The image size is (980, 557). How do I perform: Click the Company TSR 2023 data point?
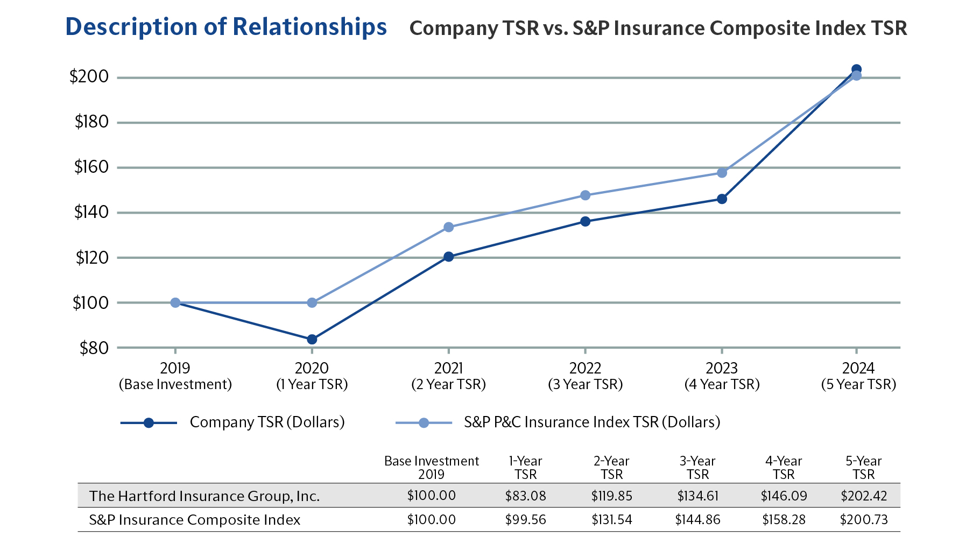tap(722, 199)
